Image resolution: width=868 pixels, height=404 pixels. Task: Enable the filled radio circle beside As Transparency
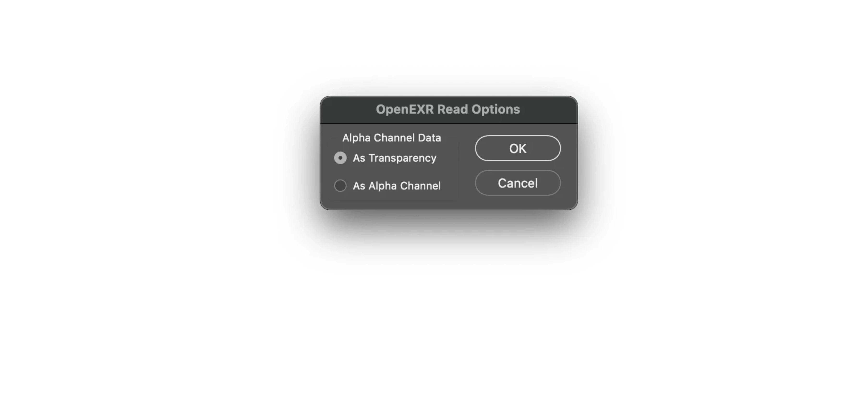[x=340, y=158]
